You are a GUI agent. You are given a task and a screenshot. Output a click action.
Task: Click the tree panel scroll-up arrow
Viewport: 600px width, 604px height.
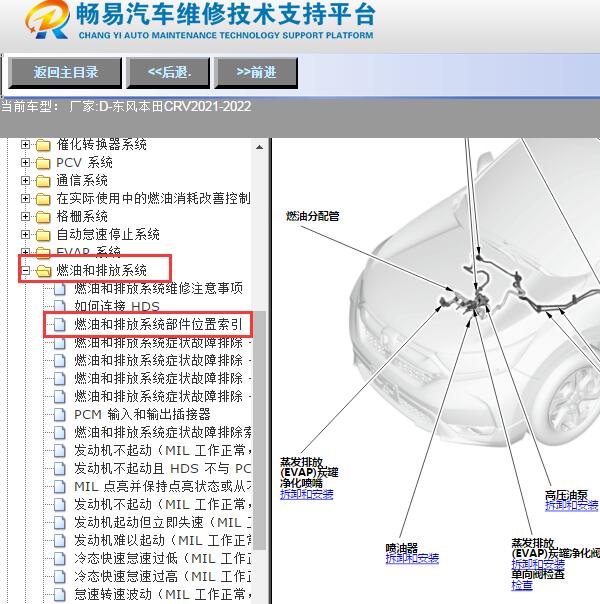pyautogui.click(x=260, y=147)
